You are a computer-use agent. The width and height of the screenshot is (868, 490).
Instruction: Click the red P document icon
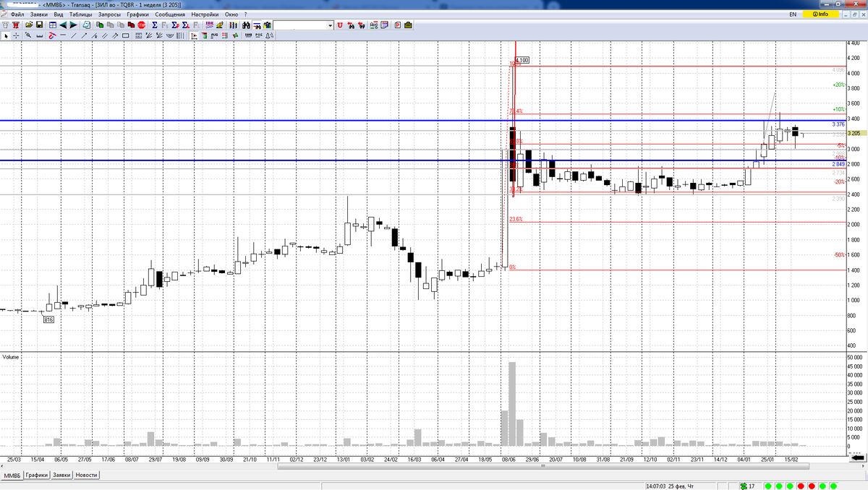(x=398, y=25)
